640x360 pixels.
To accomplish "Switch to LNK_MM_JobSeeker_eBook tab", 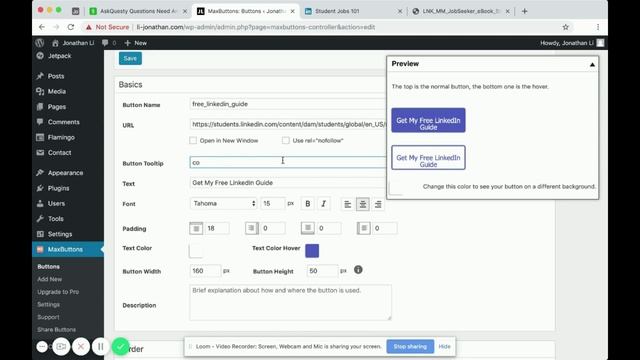I will 461,11.
